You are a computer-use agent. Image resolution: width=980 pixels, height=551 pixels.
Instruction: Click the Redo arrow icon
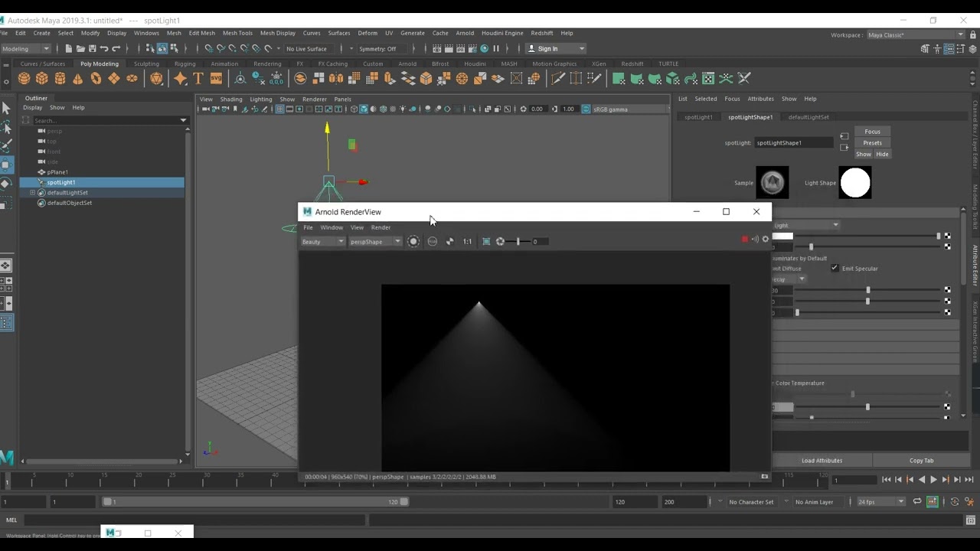pos(116,48)
